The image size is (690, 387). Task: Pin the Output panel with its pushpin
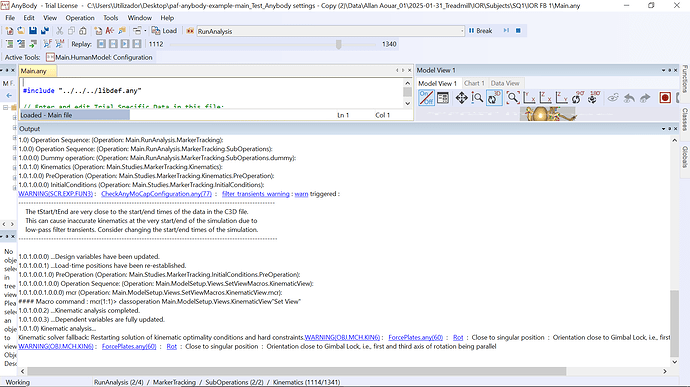coord(670,129)
